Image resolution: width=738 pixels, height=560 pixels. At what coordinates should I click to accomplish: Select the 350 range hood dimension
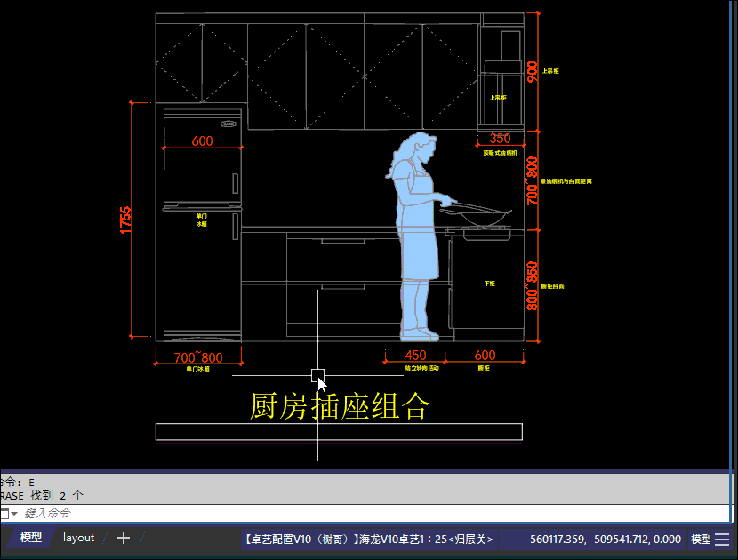501,138
